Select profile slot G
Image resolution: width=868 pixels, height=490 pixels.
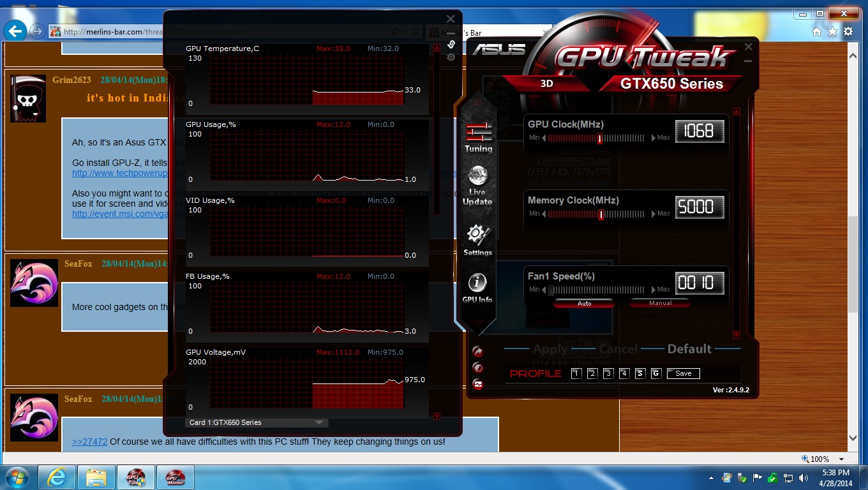click(656, 373)
